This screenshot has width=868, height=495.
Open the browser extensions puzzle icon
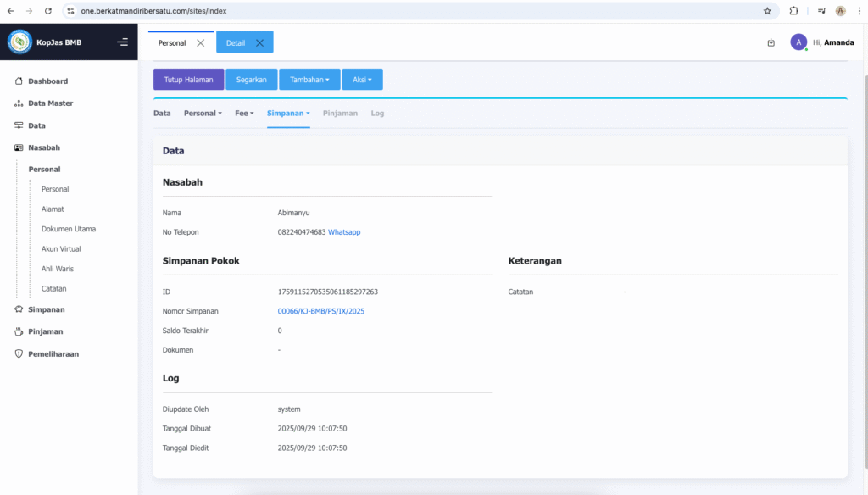[x=793, y=11]
